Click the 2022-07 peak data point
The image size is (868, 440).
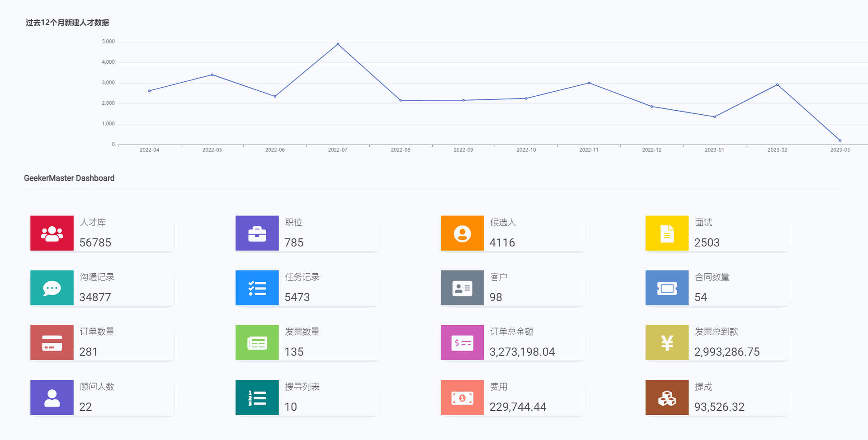coord(338,44)
